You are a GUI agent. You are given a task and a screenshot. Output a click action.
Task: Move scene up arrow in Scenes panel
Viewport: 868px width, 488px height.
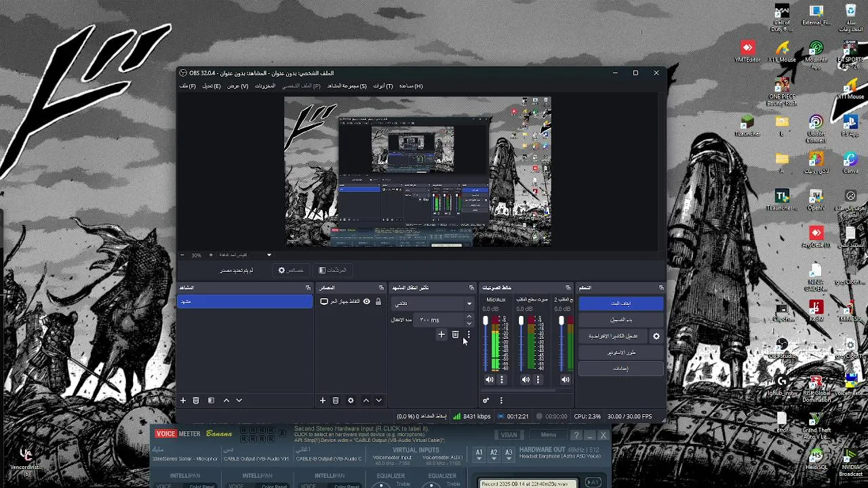226,401
